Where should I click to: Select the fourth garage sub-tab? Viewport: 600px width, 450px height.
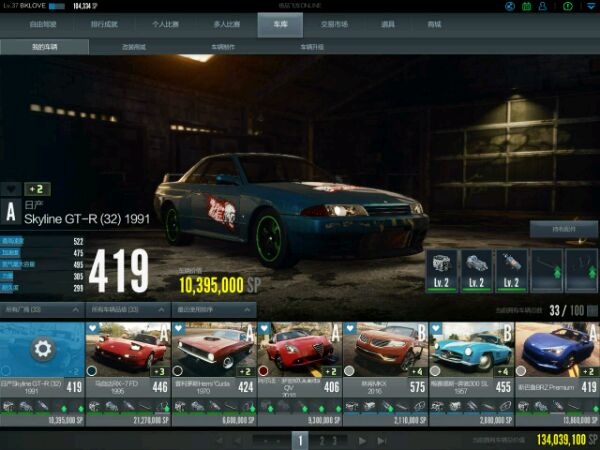312,47
